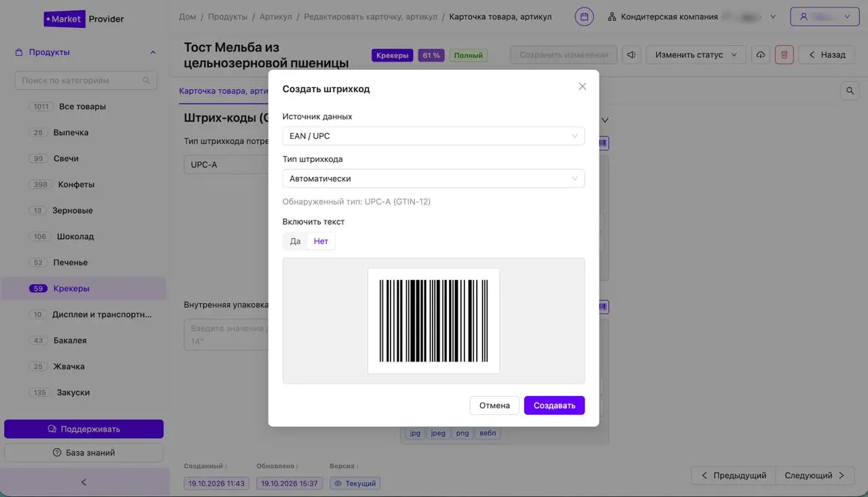868x497 pixels.
Task: Click the Дом breadcrumb link
Action: point(187,17)
